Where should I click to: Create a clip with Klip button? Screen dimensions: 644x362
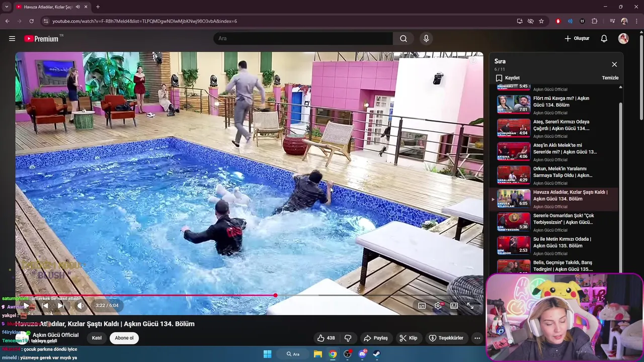coord(408,338)
